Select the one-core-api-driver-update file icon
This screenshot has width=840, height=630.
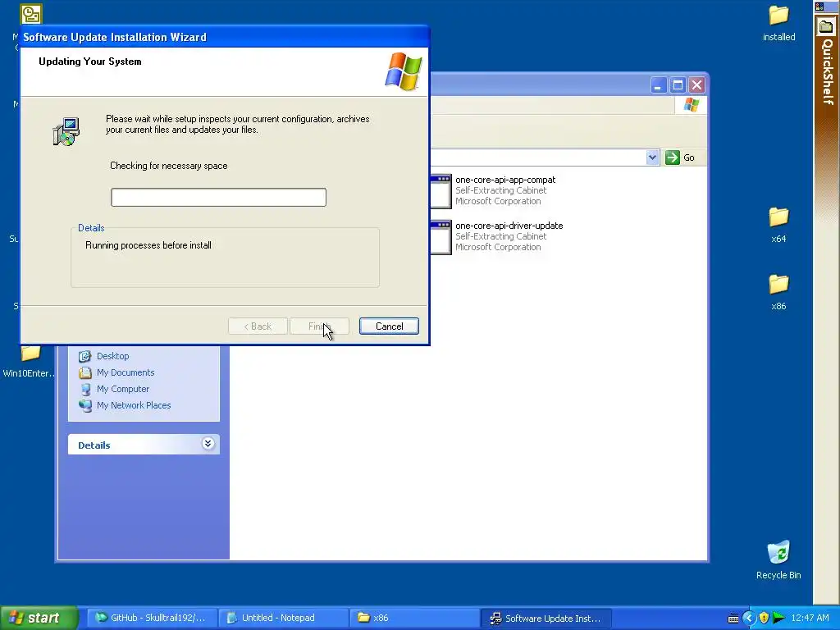(441, 237)
